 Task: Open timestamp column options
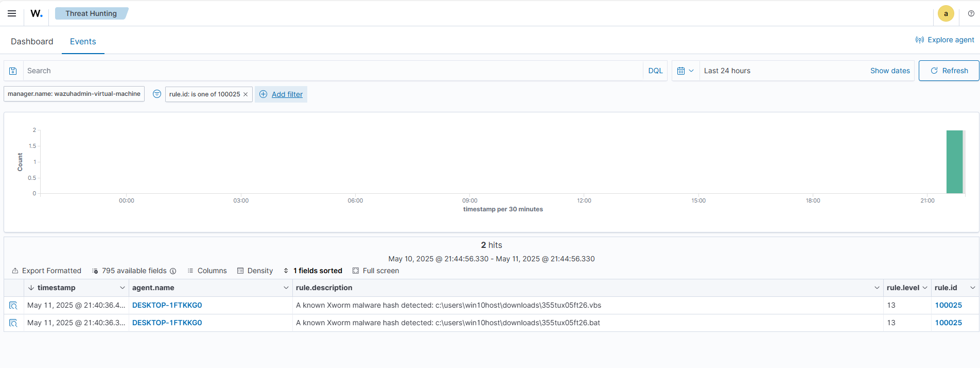tap(122, 288)
